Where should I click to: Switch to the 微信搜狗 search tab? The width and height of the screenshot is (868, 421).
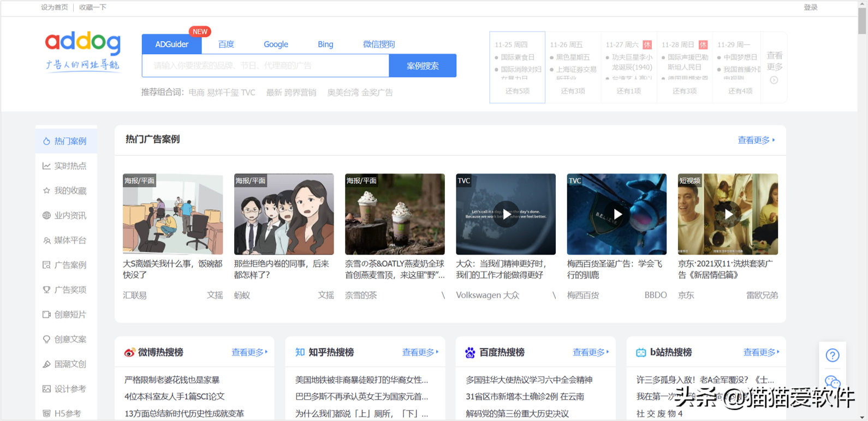coord(379,44)
